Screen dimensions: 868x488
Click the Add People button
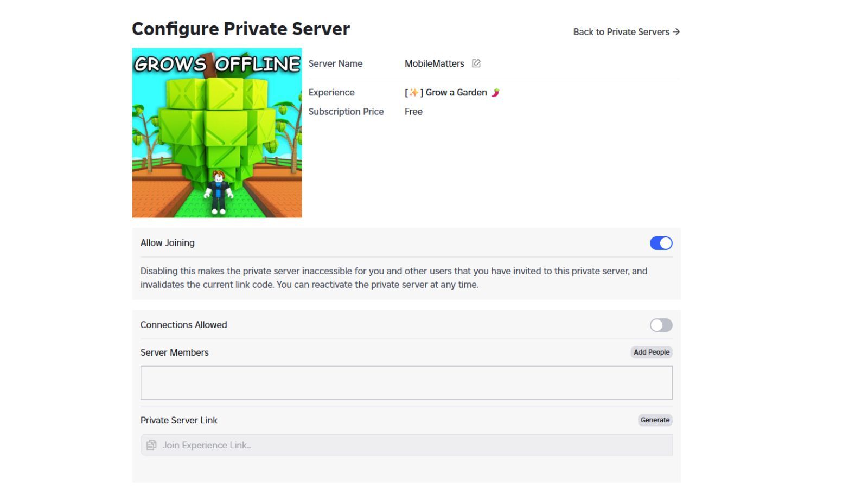click(x=652, y=352)
